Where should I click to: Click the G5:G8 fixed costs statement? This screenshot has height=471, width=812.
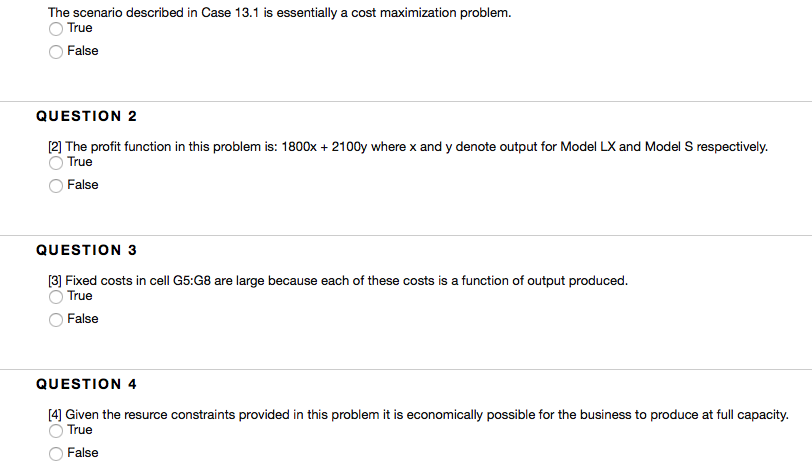[338, 281]
